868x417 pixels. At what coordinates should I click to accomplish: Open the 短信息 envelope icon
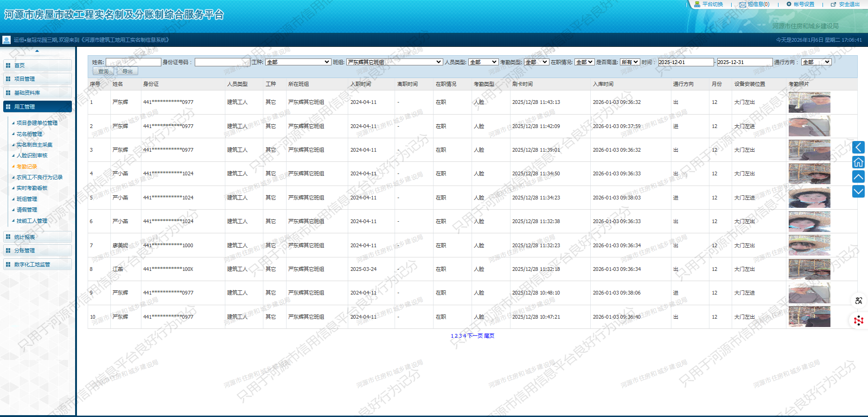coord(742,5)
